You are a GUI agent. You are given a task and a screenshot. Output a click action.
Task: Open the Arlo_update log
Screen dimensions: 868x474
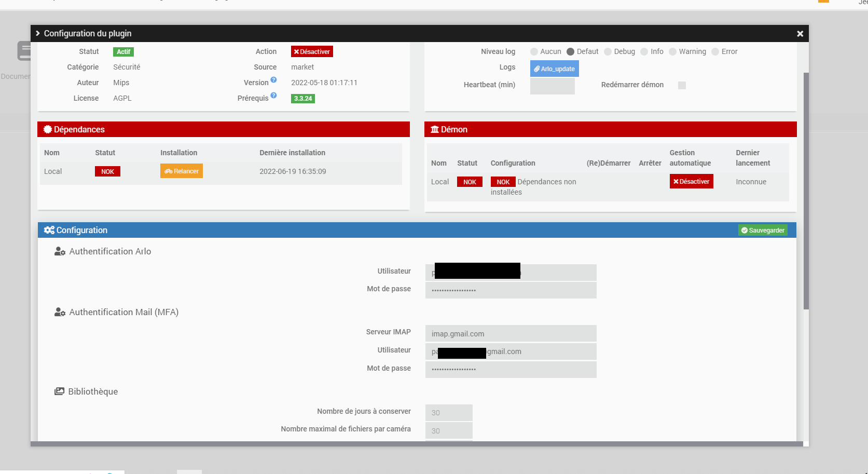(x=554, y=69)
